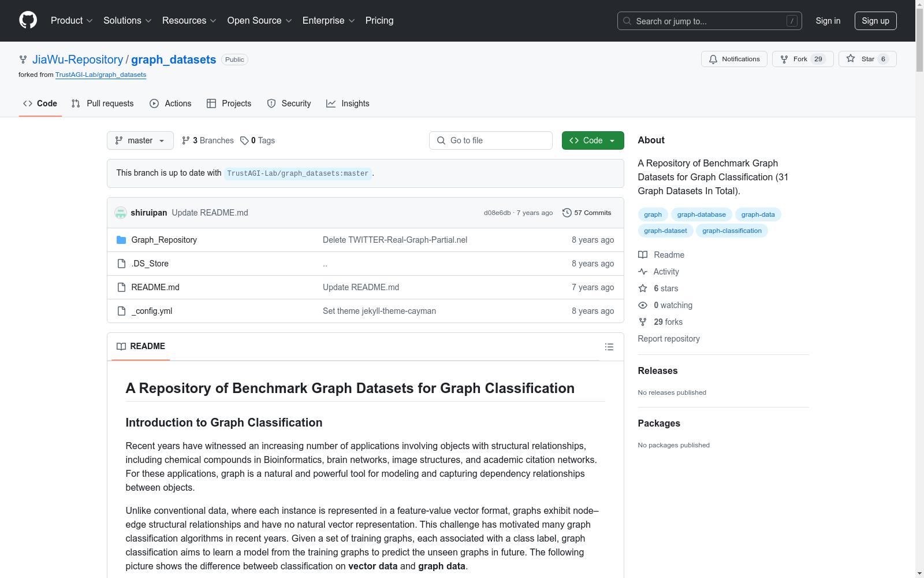This screenshot has width=924, height=578.
Task: Open the master branch selector dropdown
Action: point(140,140)
